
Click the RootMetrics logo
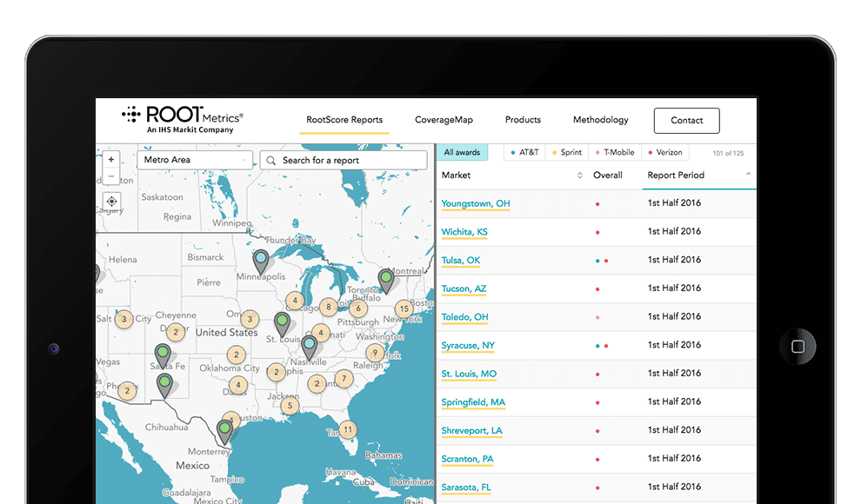pyautogui.click(x=183, y=119)
